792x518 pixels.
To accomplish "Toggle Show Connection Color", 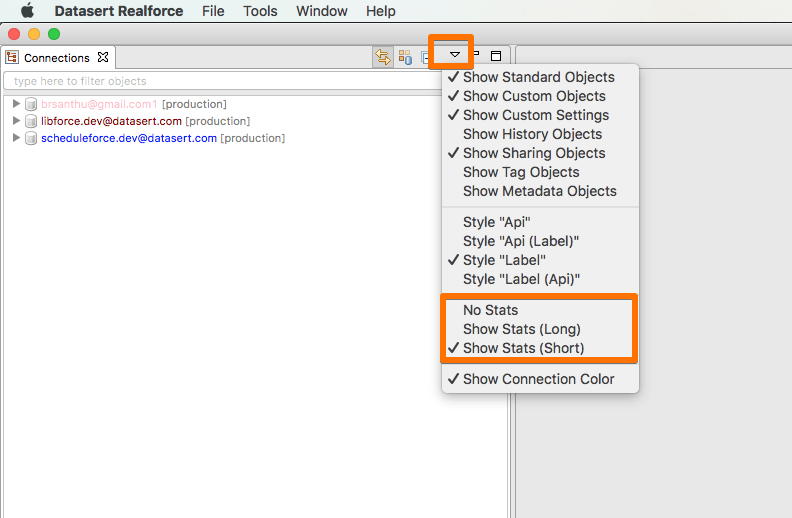I will (x=540, y=379).
